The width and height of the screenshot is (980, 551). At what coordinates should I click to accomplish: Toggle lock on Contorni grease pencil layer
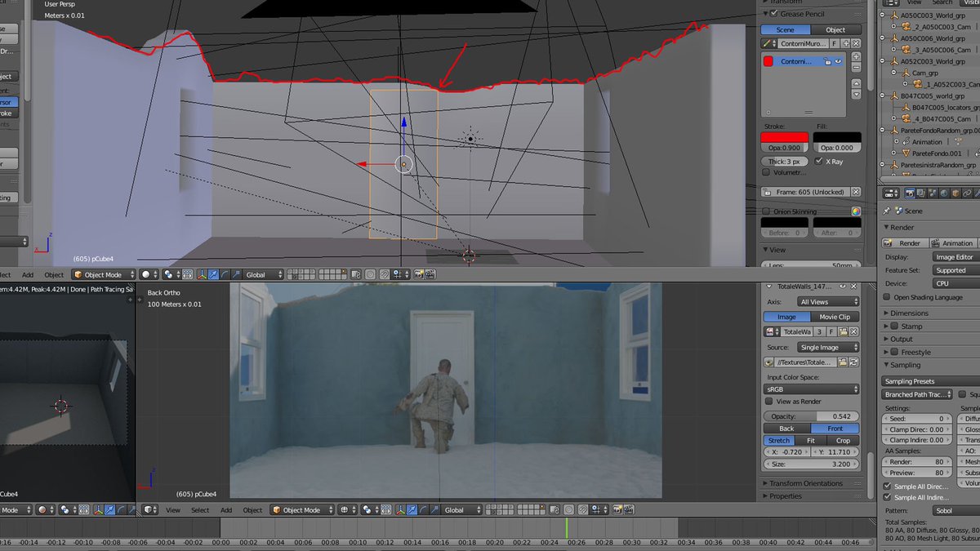pyautogui.click(x=827, y=61)
